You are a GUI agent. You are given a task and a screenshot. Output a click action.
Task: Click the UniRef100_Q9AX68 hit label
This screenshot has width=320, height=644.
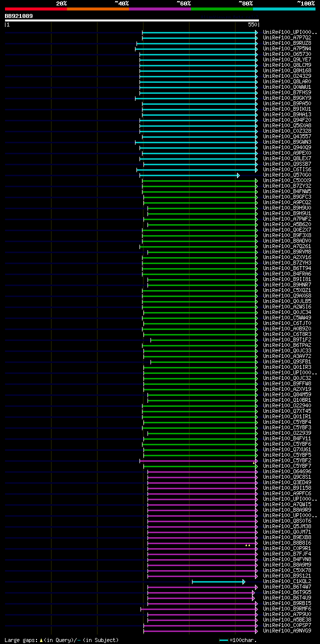tap(287, 296)
